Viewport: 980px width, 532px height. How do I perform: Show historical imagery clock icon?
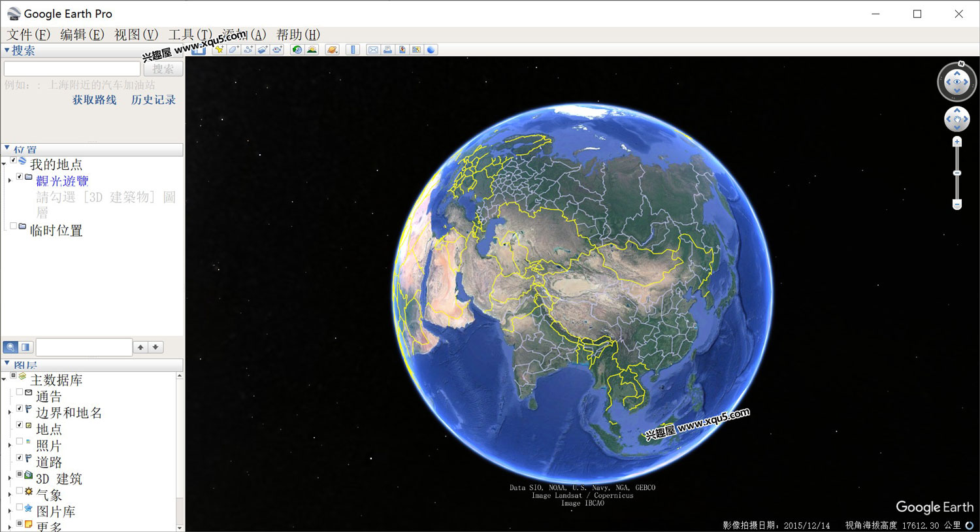click(297, 50)
